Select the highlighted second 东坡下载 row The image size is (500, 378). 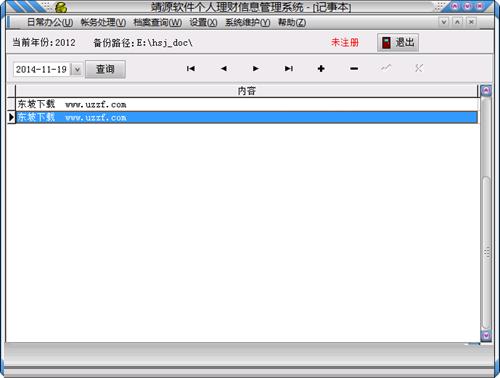[x=247, y=117]
